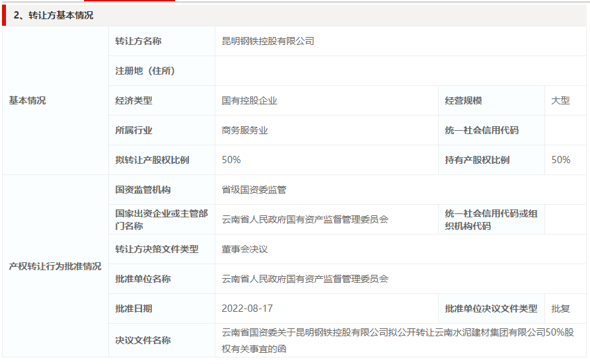Select the 董事会决议 document type value

point(244,249)
